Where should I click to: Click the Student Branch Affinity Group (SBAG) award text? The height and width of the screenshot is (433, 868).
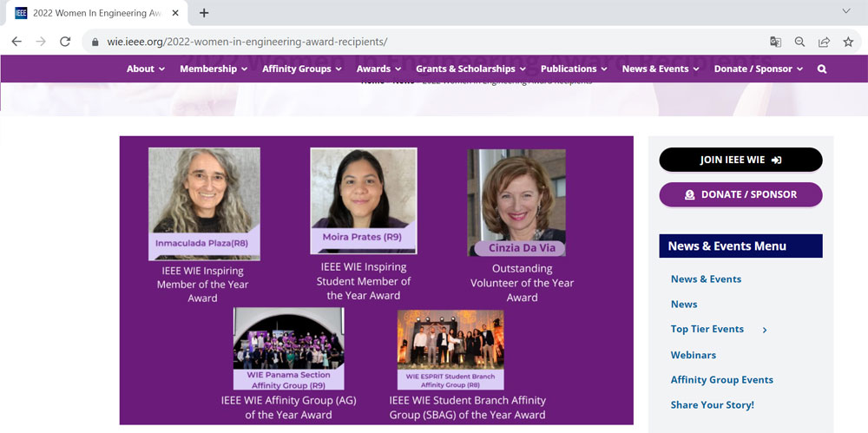coord(468,408)
